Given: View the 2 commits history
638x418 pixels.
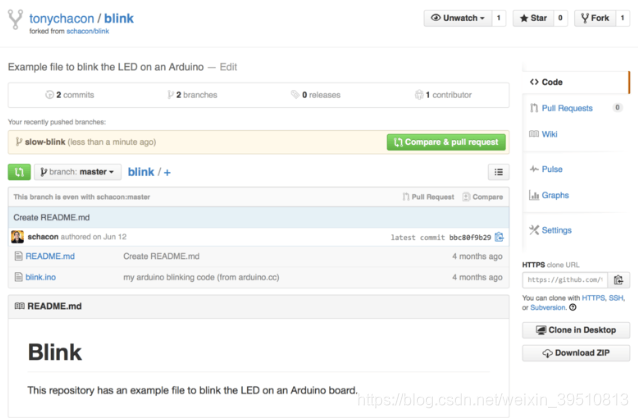Looking at the screenshot, I should [x=70, y=95].
